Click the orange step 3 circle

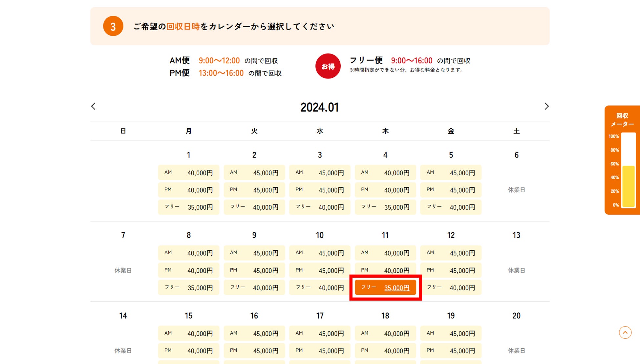click(x=113, y=26)
